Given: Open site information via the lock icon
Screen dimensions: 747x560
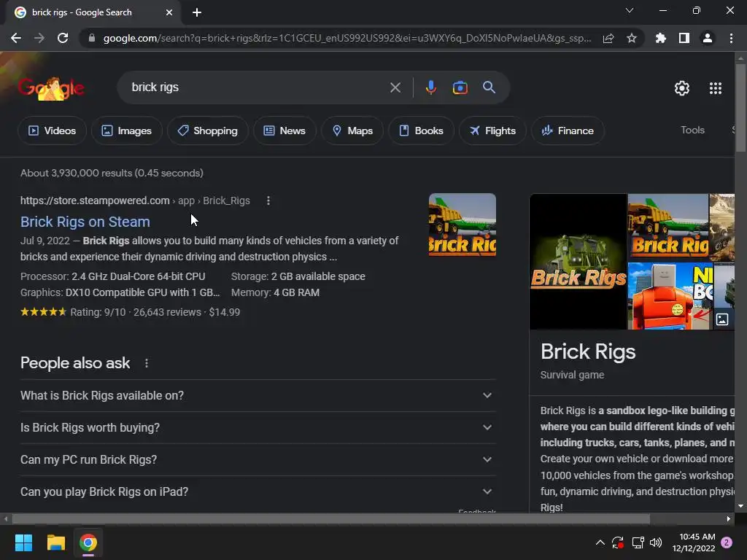Looking at the screenshot, I should pos(92,38).
